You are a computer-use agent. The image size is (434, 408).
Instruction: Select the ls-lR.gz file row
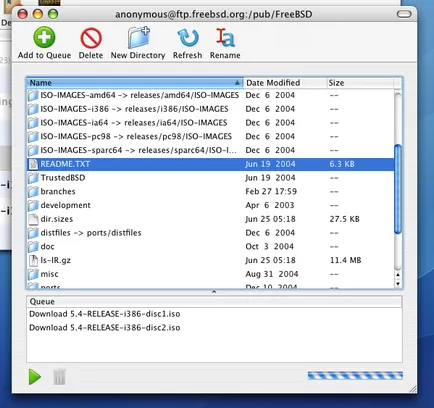[210, 260]
